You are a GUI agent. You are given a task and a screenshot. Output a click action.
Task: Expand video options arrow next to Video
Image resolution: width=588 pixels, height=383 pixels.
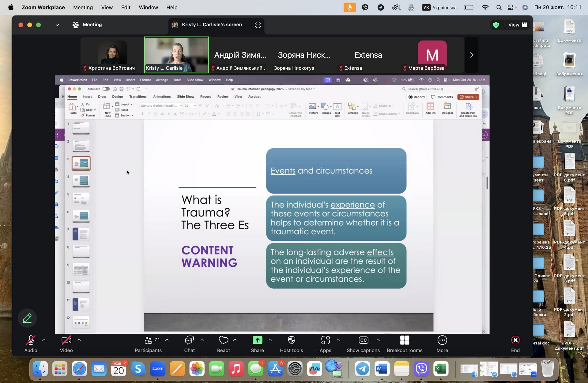pos(79,340)
